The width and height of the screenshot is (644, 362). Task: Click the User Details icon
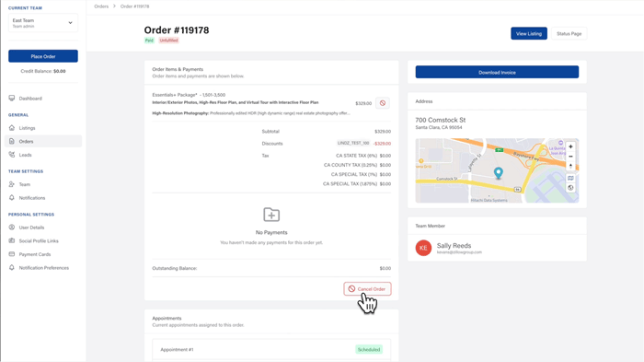click(11, 228)
